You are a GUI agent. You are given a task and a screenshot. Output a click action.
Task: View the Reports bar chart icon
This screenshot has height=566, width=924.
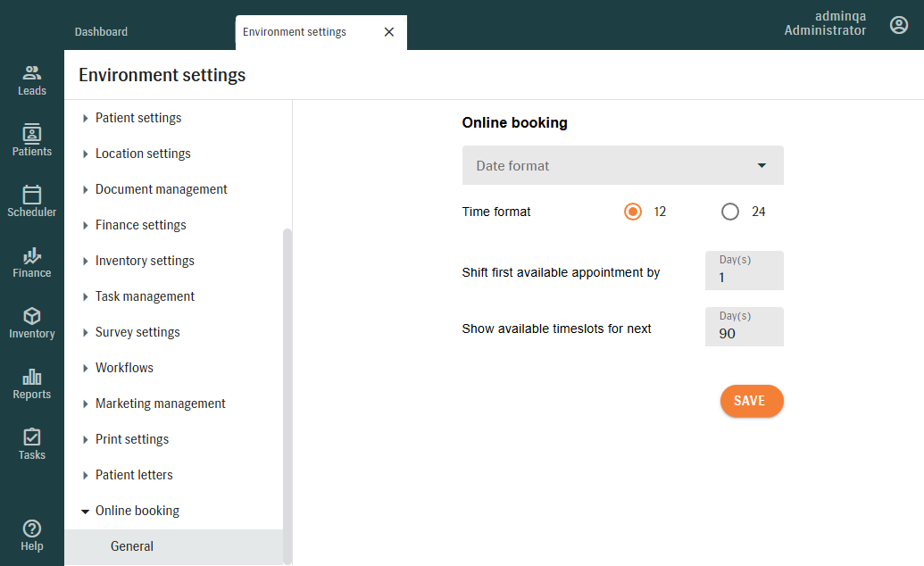[x=32, y=377]
